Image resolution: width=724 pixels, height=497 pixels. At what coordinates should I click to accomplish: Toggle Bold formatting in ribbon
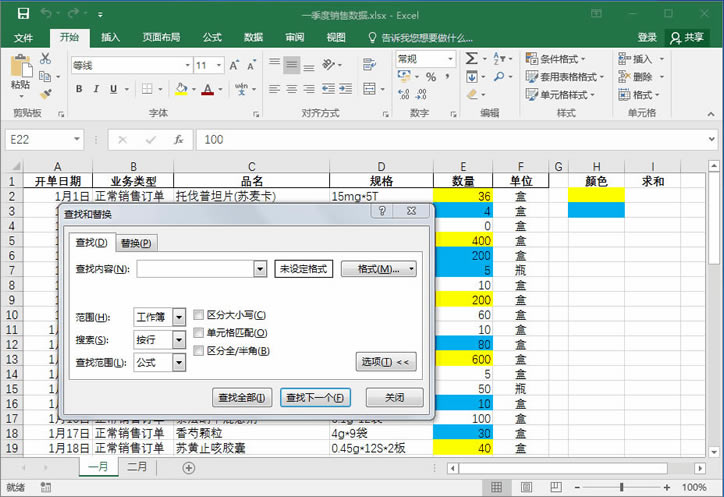(x=77, y=89)
